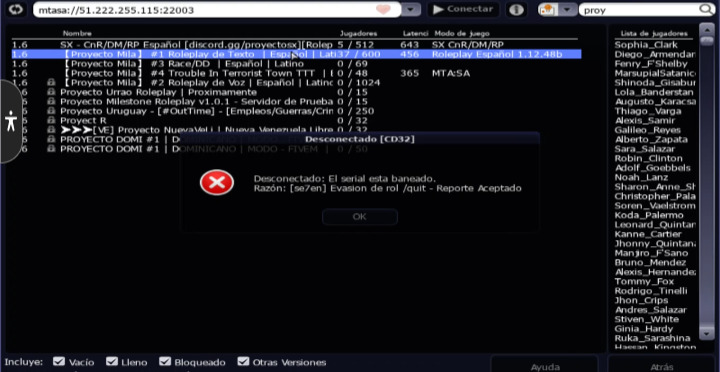Open the address history dropdown arrow
This screenshot has height=372, width=720.
click(x=411, y=10)
